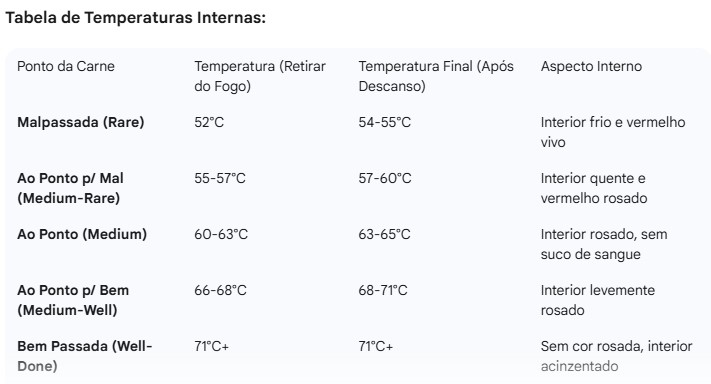Click the 54-55°C final temperature cell
This screenshot has height=384, width=711.
tap(385, 122)
